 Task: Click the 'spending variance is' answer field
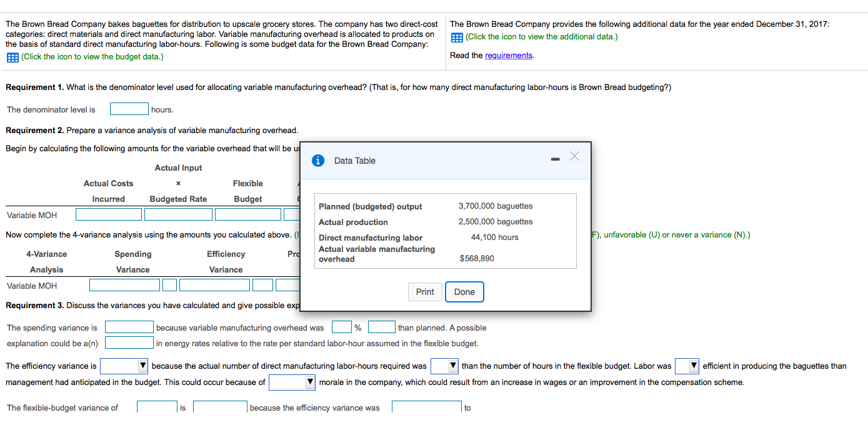coord(129,327)
